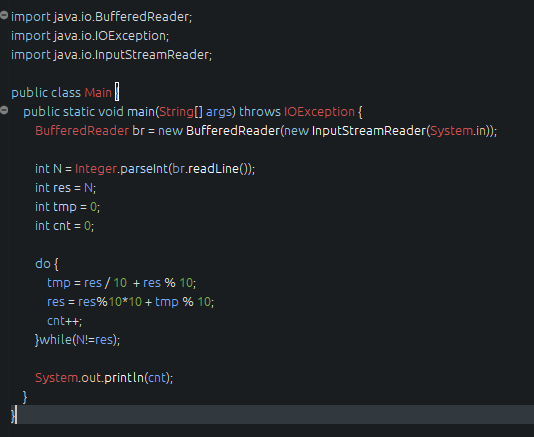This screenshot has height=437, width=534.
Task: Click 'parseInt' method call
Action: pyautogui.click(x=144, y=169)
